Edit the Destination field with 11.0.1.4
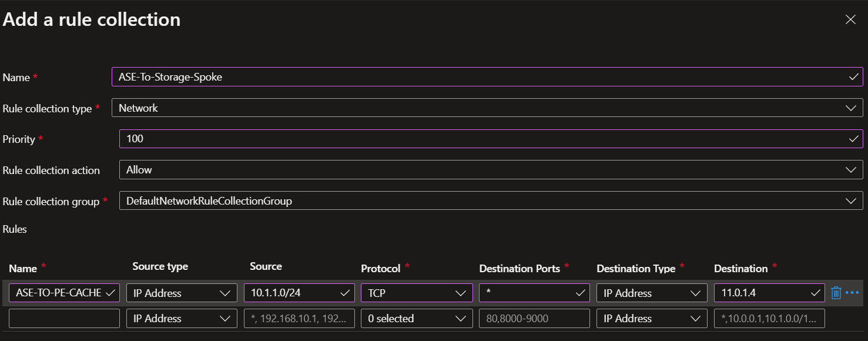This screenshot has width=868, height=341. 761,293
